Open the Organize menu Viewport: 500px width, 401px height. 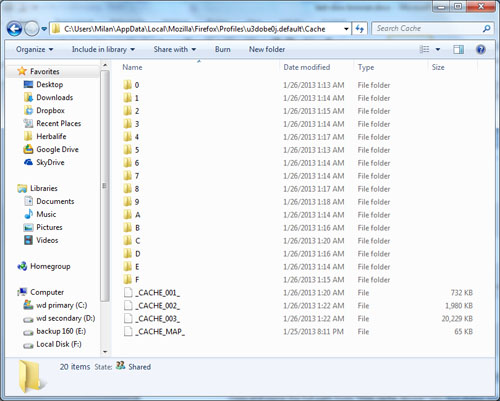pyautogui.click(x=34, y=49)
